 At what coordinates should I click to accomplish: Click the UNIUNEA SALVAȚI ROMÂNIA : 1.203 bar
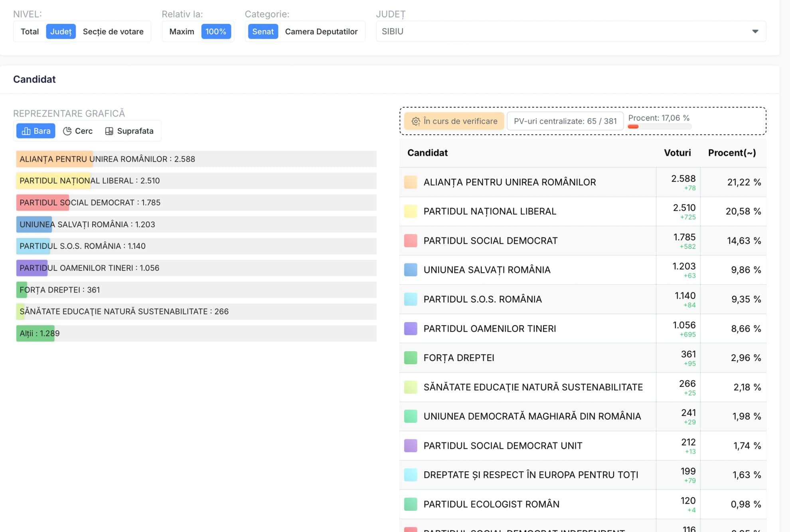(196, 224)
